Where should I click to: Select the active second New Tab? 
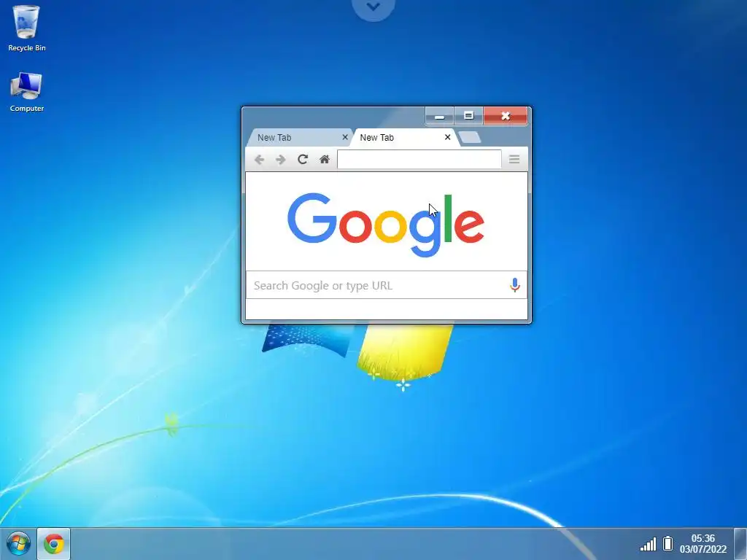tap(405, 138)
